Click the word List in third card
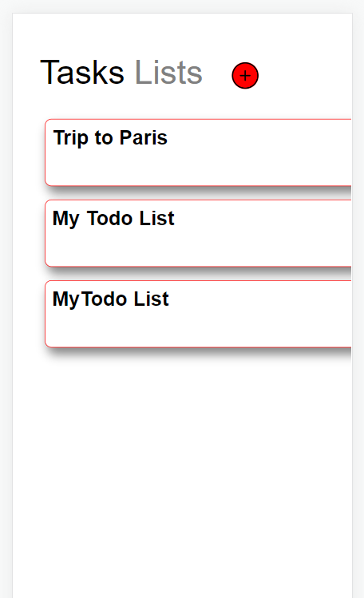364x598 pixels. (152, 299)
